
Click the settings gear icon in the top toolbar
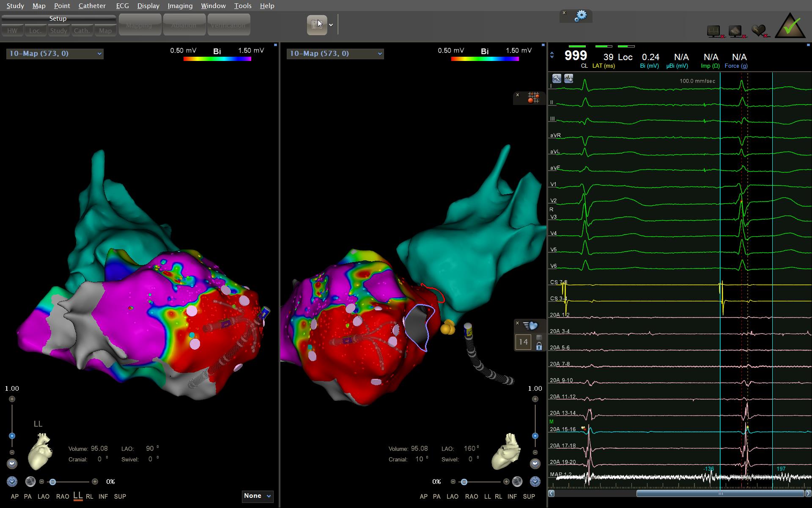pos(581,16)
